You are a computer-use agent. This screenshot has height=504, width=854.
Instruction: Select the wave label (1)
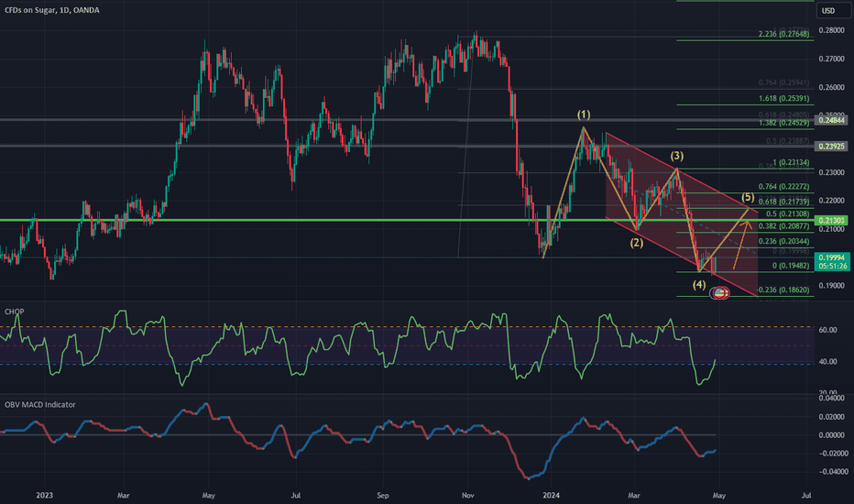[584, 115]
